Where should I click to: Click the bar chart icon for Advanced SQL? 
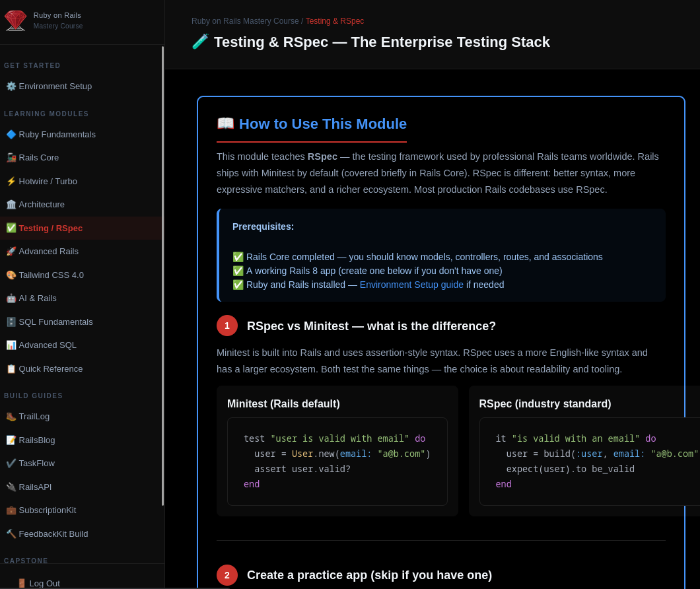pos(11,345)
